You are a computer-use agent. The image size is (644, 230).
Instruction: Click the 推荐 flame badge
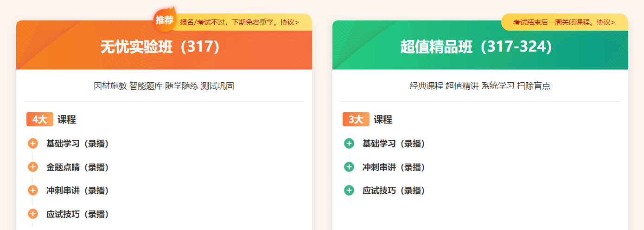tap(165, 20)
